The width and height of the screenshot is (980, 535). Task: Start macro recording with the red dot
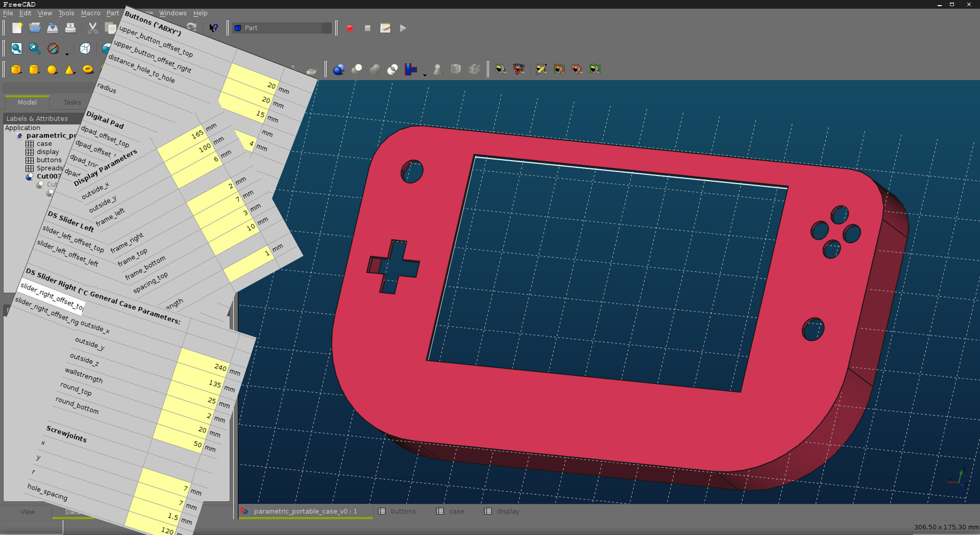(350, 28)
